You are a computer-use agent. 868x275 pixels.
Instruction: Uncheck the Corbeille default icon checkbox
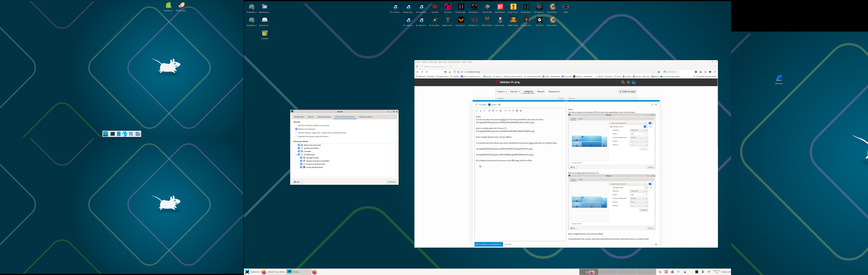(x=299, y=152)
